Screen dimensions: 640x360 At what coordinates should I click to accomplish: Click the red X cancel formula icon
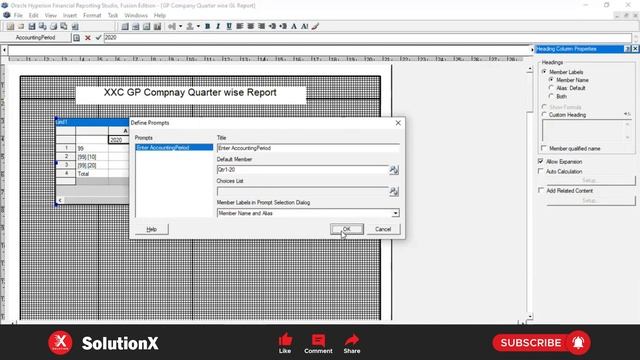pyautogui.click(x=87, y=38)
